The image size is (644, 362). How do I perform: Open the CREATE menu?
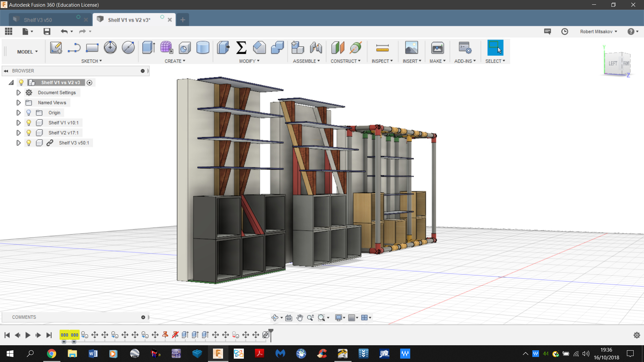coord(175,61)
